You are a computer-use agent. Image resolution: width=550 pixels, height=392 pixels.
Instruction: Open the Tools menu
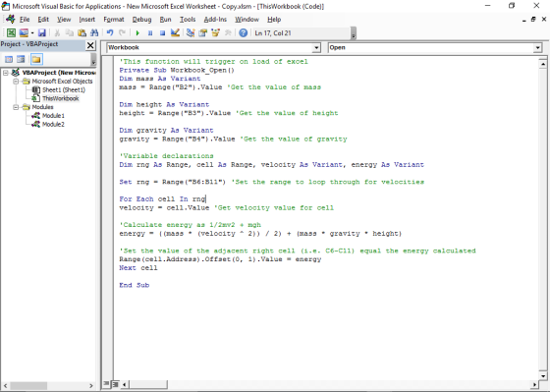pyautogui.click(x=188, y=20)
